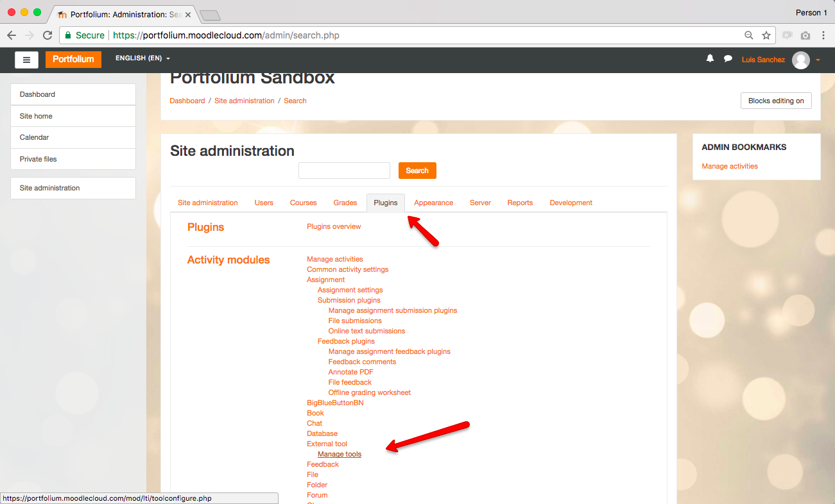
Task: Switch to Site administration tab
Action: pos(207,203)
